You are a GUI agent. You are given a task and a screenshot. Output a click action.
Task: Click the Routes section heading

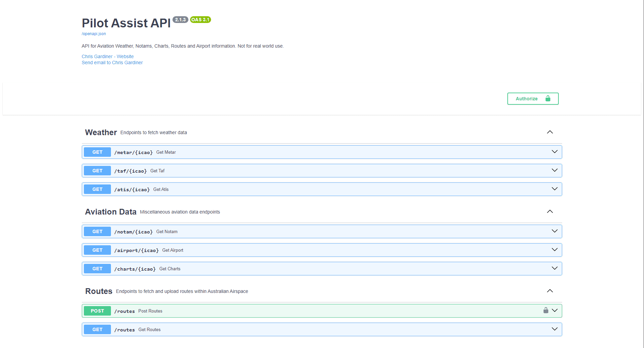point(99,291)
